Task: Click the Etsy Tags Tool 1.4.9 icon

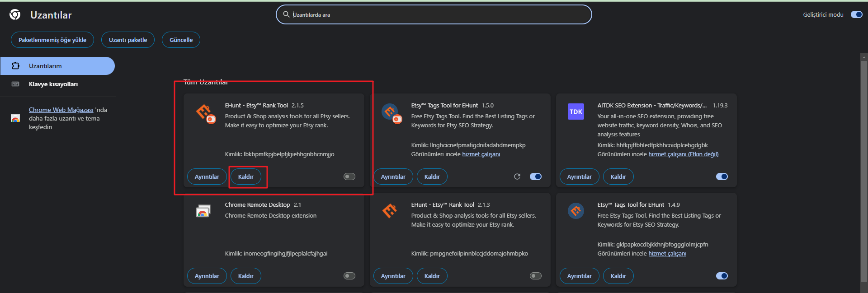Action: 576,211
